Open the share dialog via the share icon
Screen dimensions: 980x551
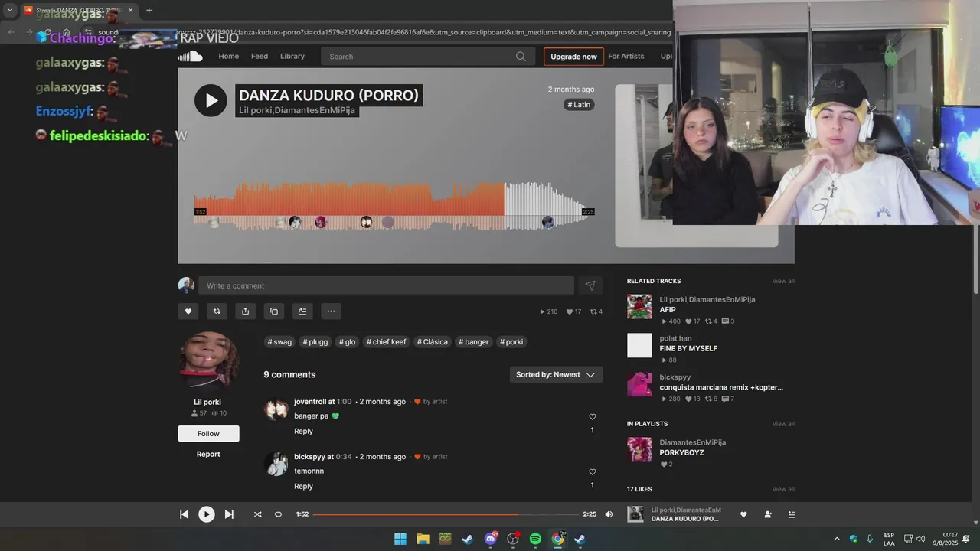245,311
